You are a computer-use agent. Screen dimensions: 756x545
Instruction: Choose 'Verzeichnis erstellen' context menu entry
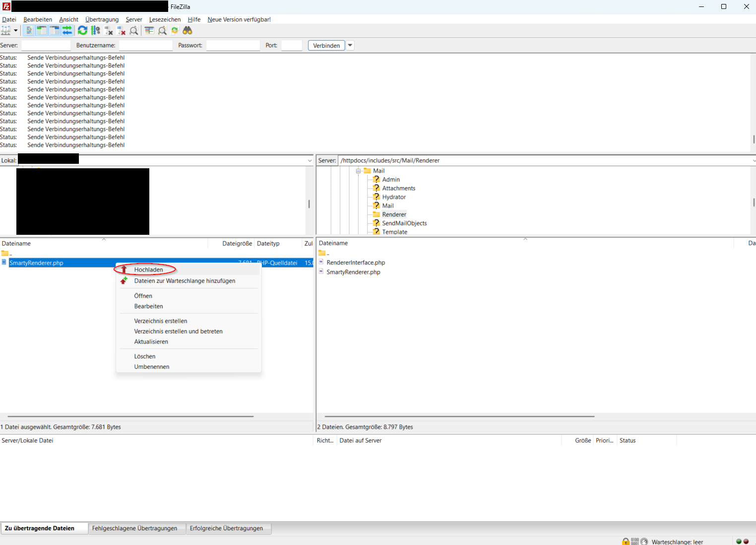click(189, 321)
